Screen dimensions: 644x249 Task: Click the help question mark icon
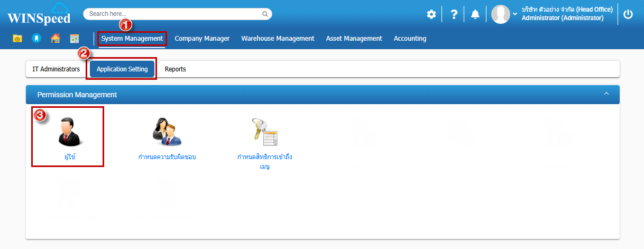[454, 14]
